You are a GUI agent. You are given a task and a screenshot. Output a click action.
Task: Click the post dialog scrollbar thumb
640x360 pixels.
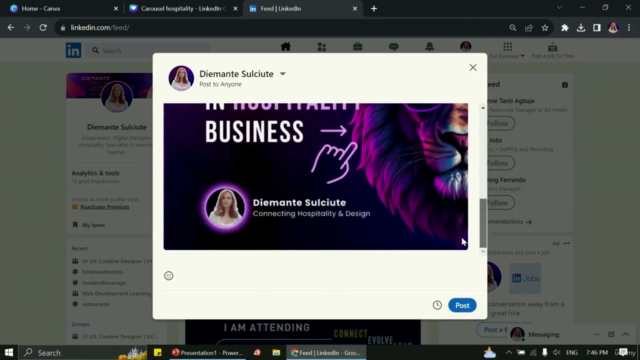(483, 223)
